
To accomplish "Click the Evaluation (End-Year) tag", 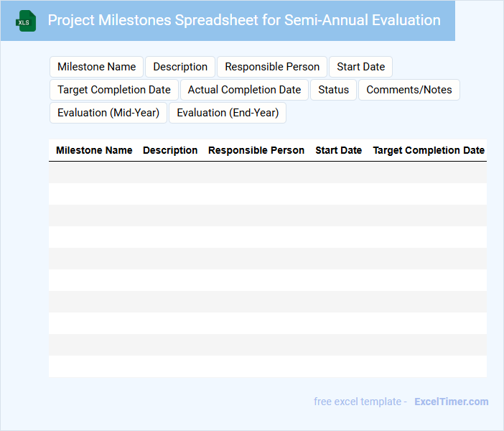I will point(228,113).
